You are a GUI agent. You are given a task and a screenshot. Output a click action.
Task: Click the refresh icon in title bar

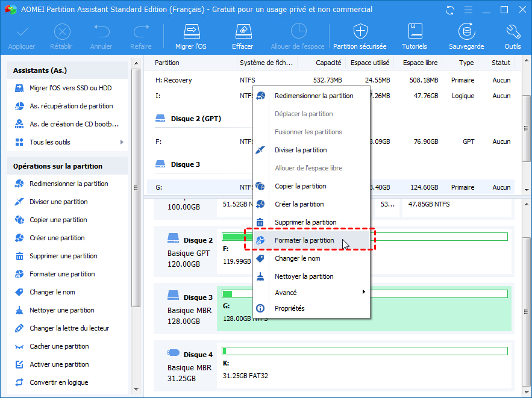(x=450, y=10)
